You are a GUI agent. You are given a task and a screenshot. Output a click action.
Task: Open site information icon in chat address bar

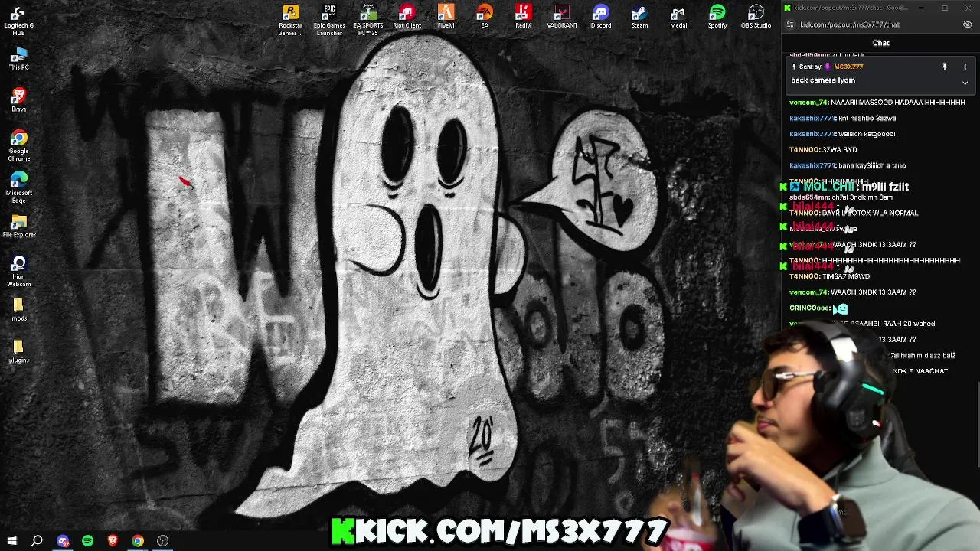pos(790,24)
